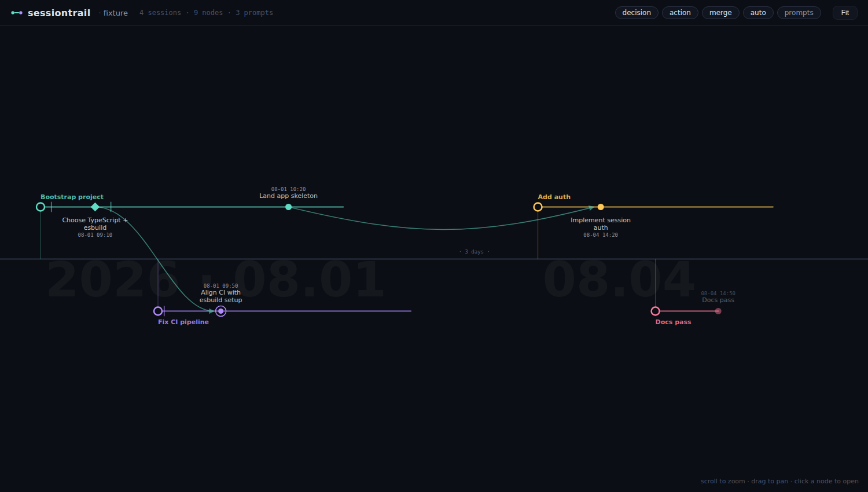868x492 pixels.
Task: Click the Implement session auth label
Action: (601, 223)
